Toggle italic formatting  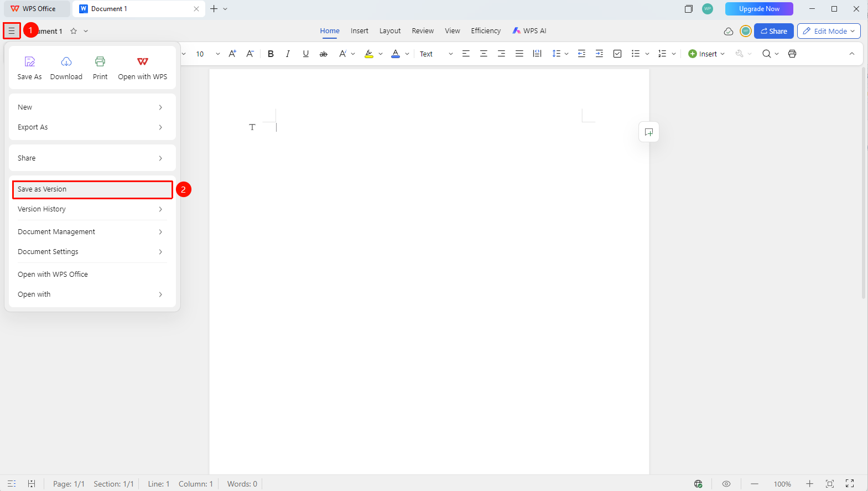click(x=288, y=54)
